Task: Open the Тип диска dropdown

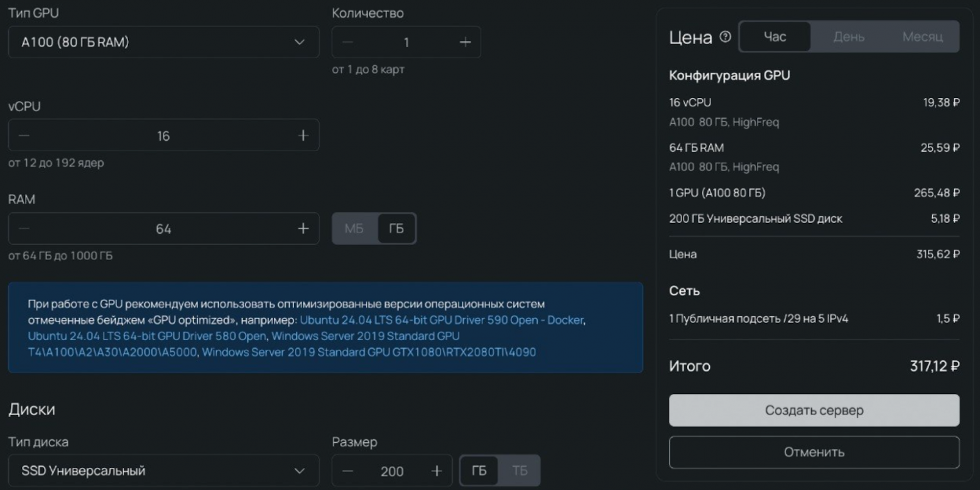Action: click(163, 470)
